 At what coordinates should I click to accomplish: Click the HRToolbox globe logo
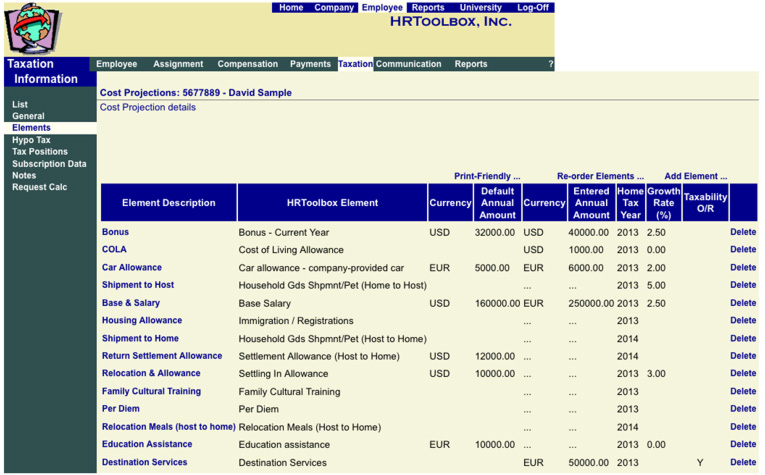[x=32, y=29]
